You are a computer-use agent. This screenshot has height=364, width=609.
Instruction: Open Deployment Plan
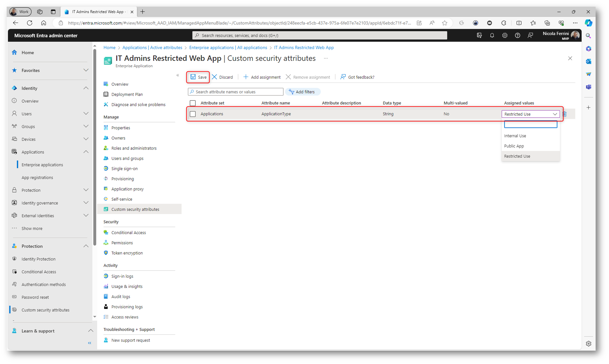127,94
